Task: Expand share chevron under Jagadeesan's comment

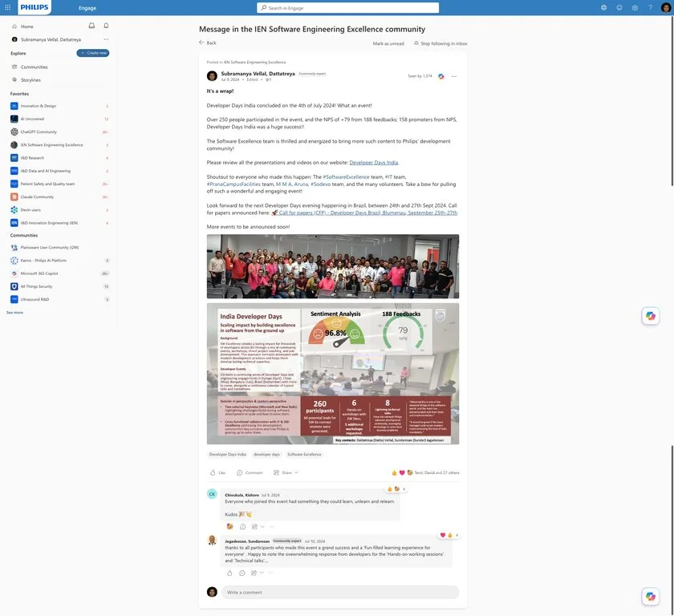Action: (x=262, y=573)
